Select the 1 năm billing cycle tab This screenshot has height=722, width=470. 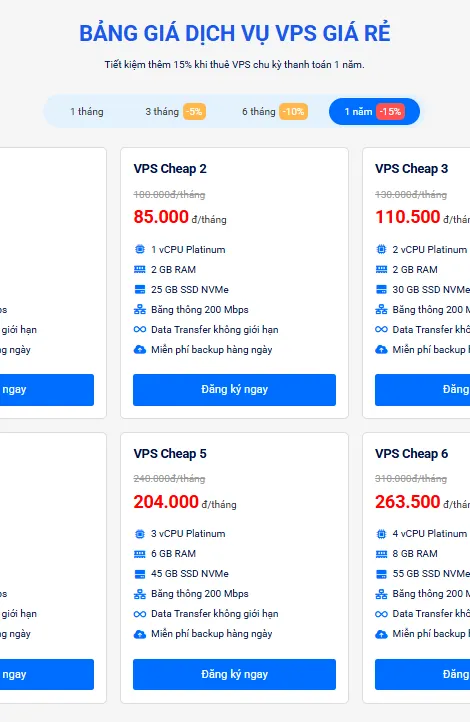pos(374,111)
